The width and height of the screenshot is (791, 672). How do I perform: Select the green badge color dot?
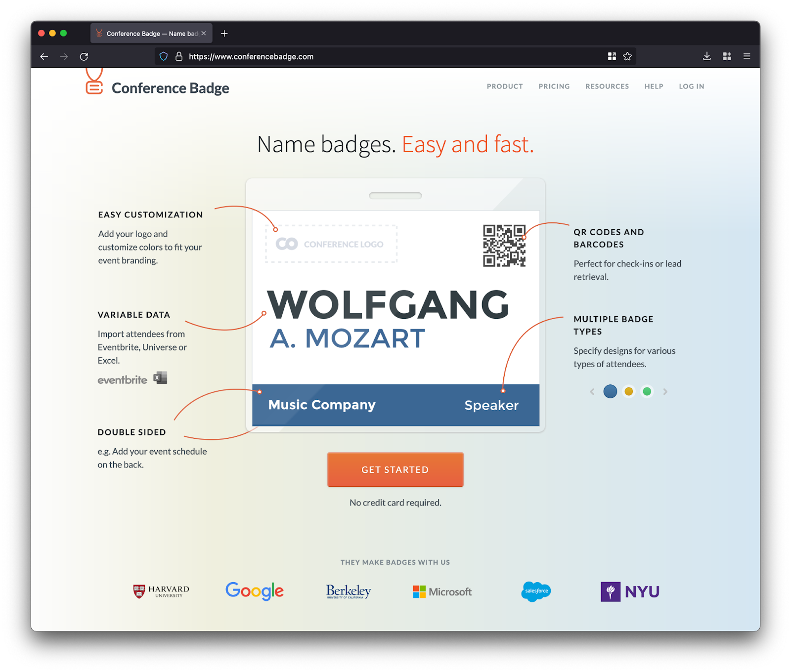647,391
